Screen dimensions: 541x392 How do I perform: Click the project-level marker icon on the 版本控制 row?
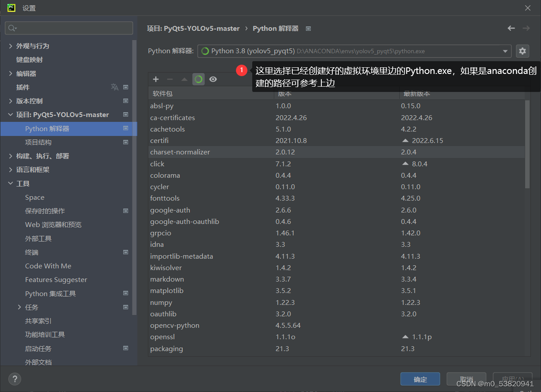pos(126,101)
